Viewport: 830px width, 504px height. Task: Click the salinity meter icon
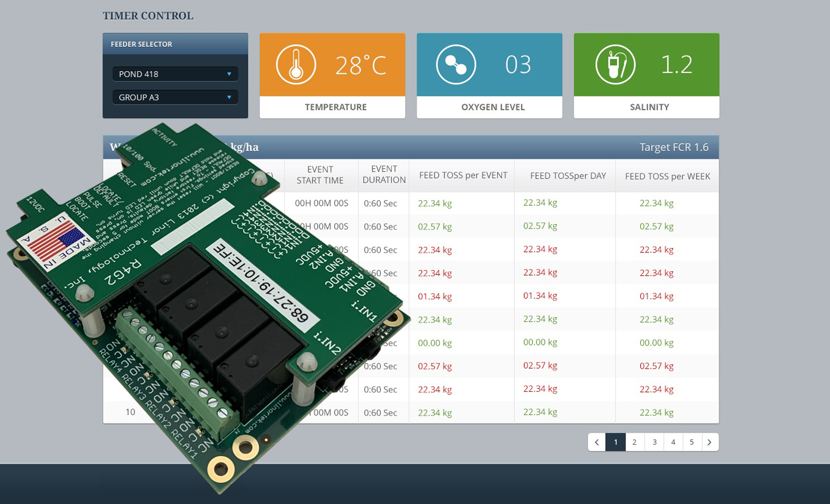pos(615,65)
